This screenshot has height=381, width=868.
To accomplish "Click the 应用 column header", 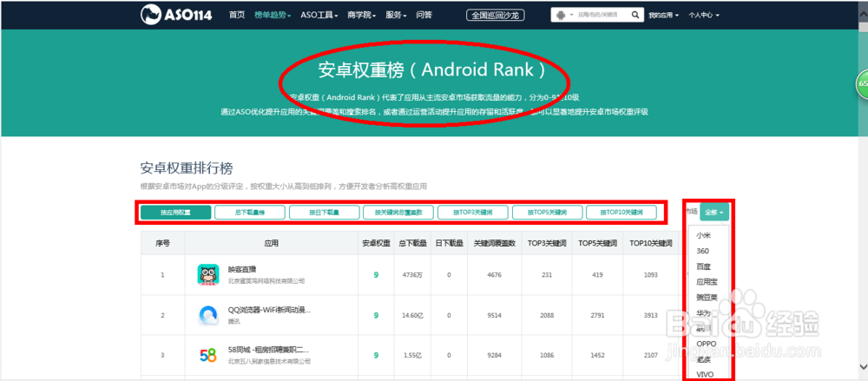I will (x=271, y=243).
